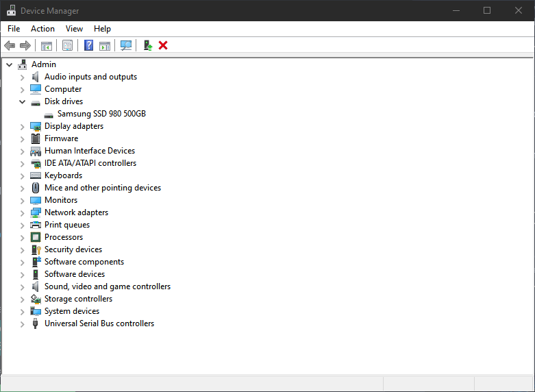Open the View menu
535x392 pixels.
click(x=74, y=29)
